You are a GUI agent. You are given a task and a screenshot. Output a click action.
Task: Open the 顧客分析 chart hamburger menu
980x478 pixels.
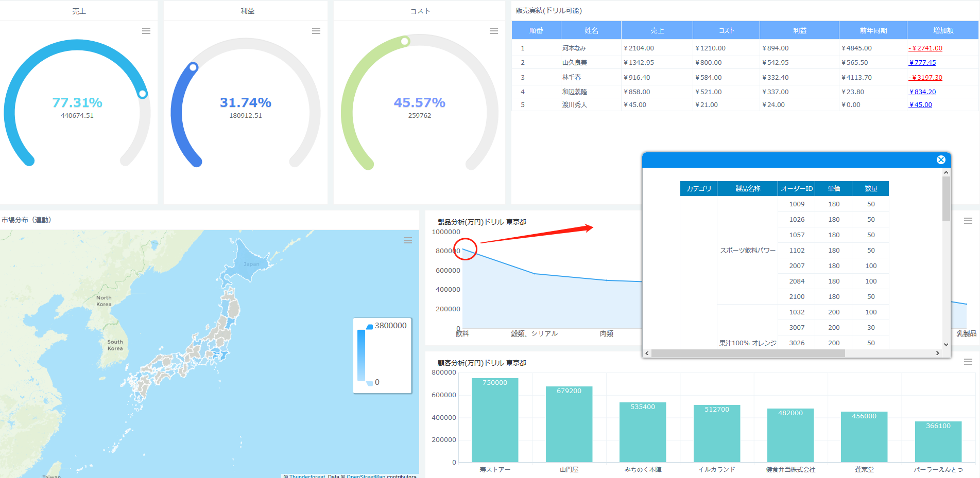pyautogui.click(x=968, y=362)
